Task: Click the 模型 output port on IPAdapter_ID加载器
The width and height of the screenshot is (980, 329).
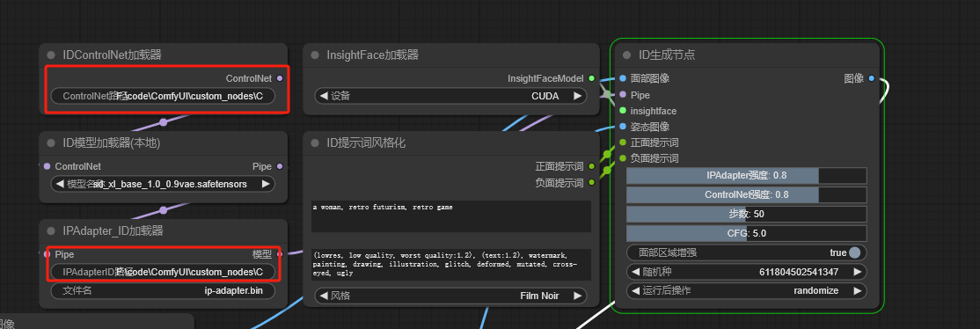Action: pos(280,254)
